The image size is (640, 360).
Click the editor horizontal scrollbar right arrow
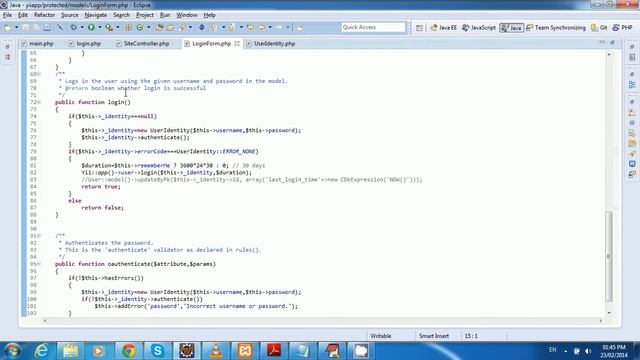601,321
